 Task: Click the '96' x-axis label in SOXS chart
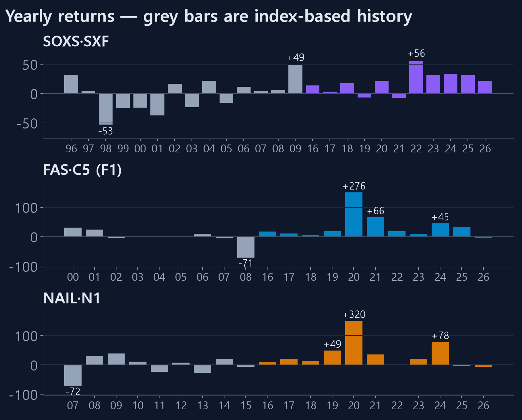click(71, 149)
